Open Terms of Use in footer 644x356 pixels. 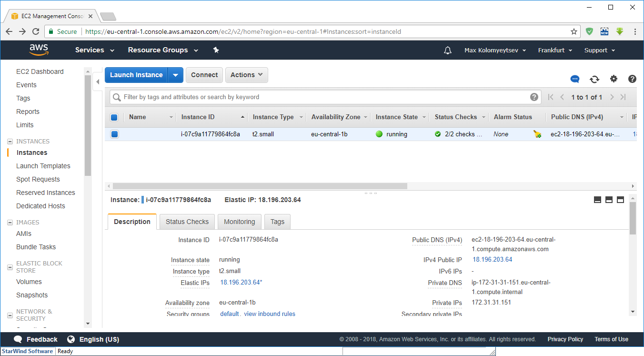click(611, 339)
